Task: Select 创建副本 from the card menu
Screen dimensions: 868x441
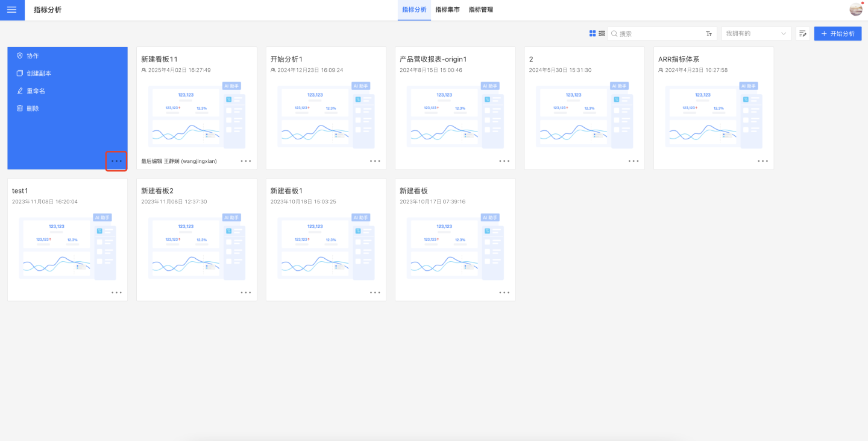Action: pos(39,73)
